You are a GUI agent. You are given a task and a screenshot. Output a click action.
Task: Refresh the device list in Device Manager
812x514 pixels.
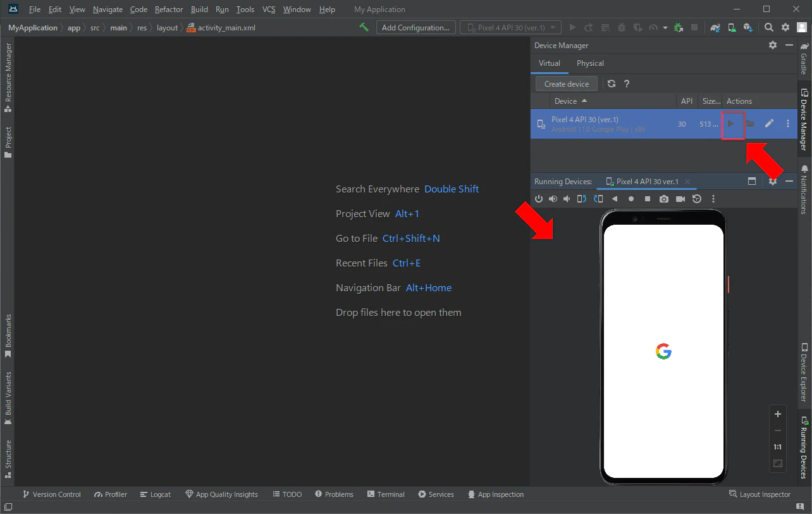tap(612, 84)
